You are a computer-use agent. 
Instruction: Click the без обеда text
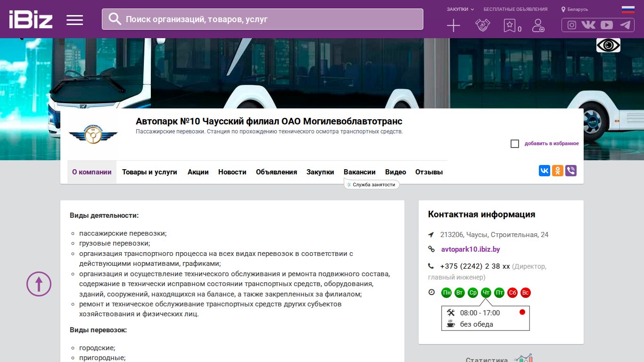tap(477, 324)
